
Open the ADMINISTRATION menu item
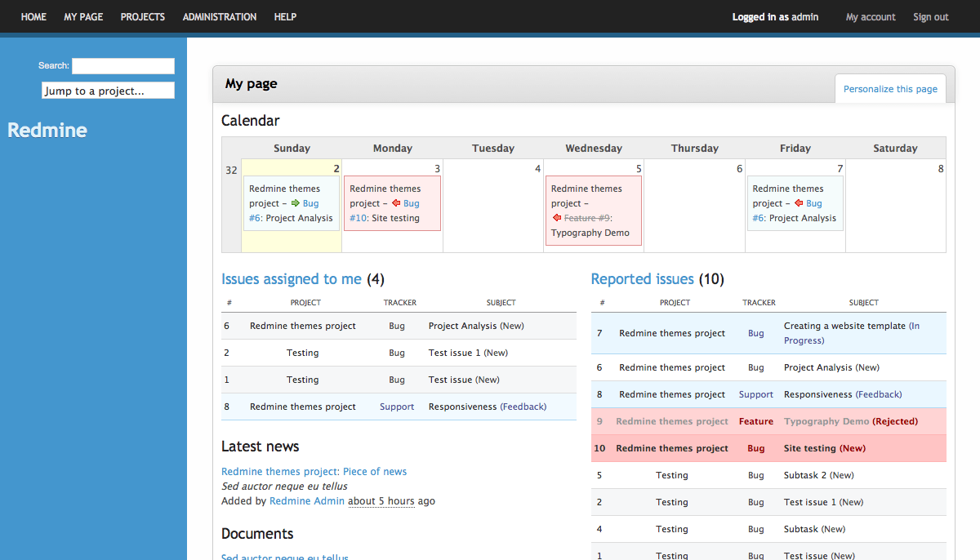coord(220,17)
